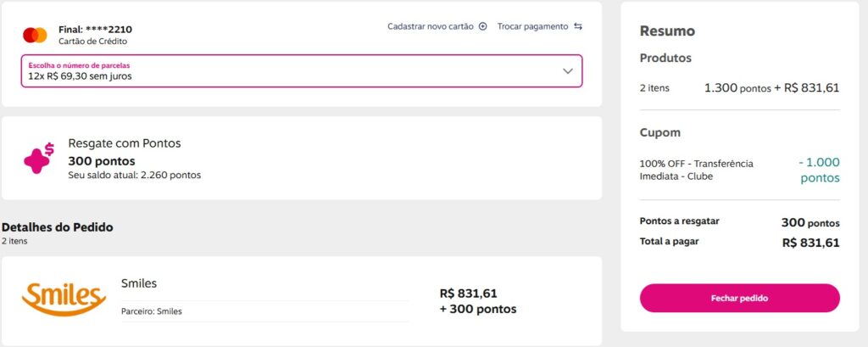Click the Total a pagar amount R$ 831,61
This screenshot has width=868, height=347.
point(810,243)
